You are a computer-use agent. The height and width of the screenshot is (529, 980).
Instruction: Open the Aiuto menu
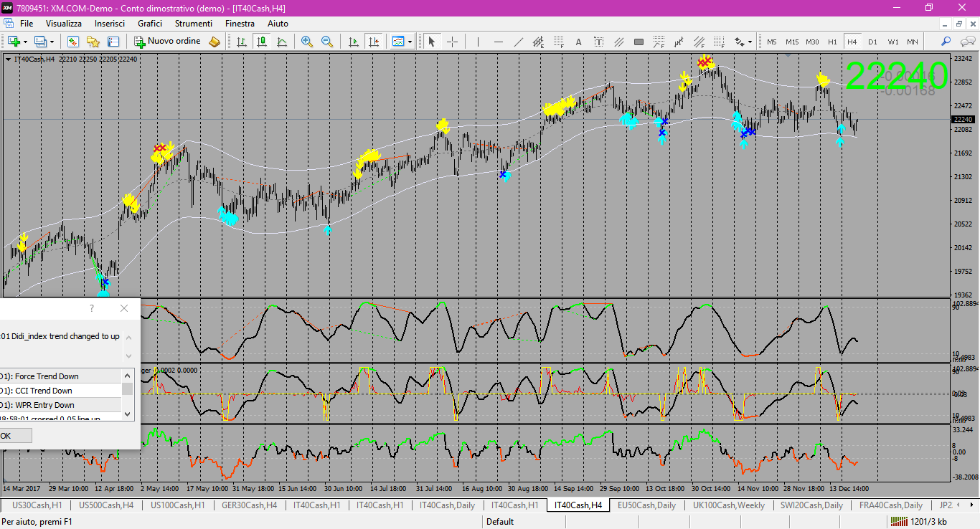(278, 24)
